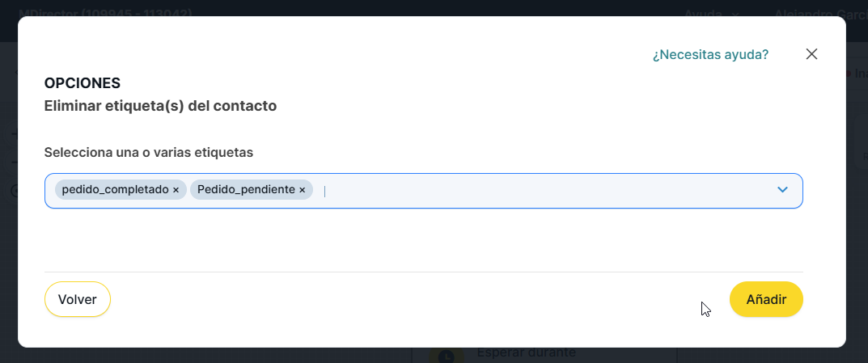Open the Alejandro García user menu
This screenshot has height=363, width=868.
pyautogui.click(x=817, y=14)
